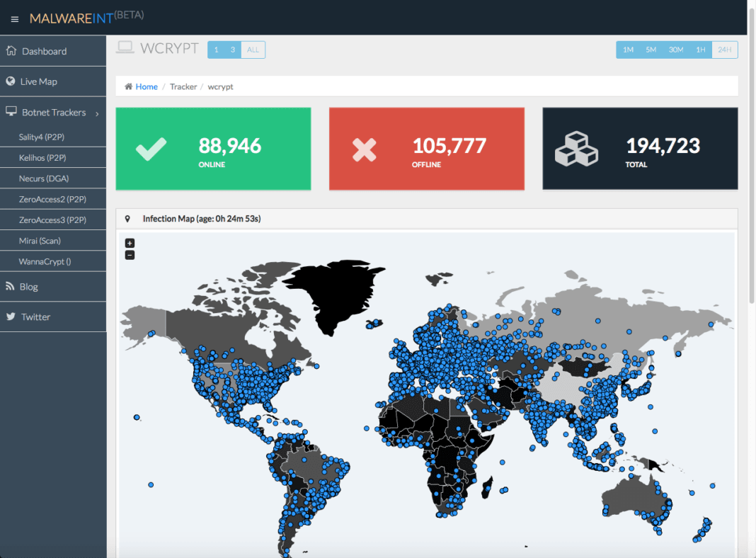Click the Tracker breadcrumb

pos(183,87)
